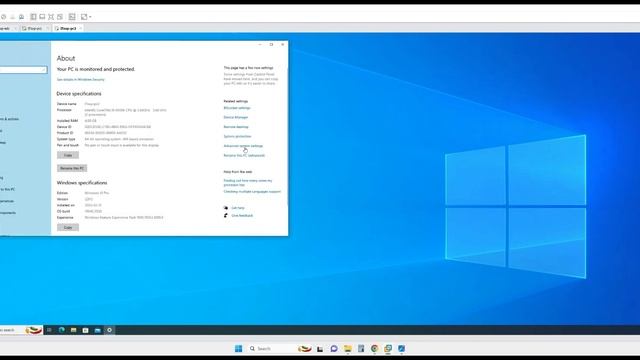The height and width of the screenshot is (360, 640).
Task: Open the Remote desktop link
Action: [236, 127]
